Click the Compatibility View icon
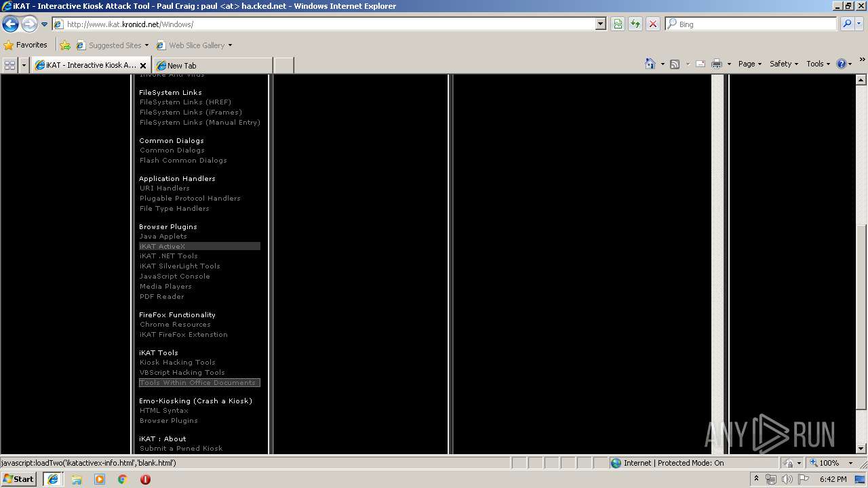The width and height of the screenshot is (868, 488). point(618,24)
